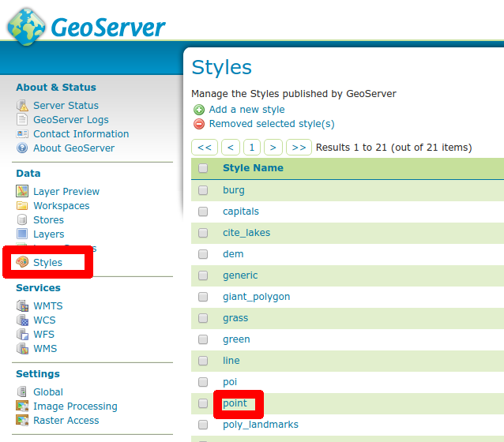Check the grass style checkbox
The height and width of the screenshot is (442, 504).
point(203,318)
